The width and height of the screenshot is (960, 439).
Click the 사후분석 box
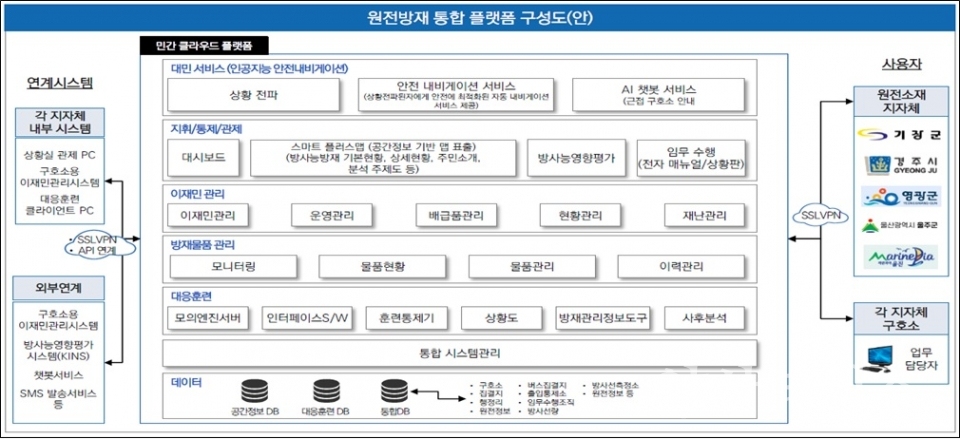705,318
